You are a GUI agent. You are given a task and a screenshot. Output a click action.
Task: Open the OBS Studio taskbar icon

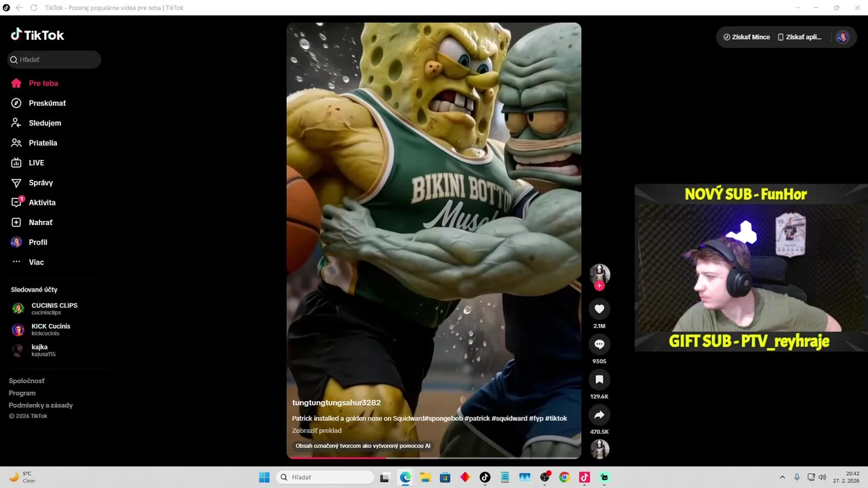coord(545,477)
